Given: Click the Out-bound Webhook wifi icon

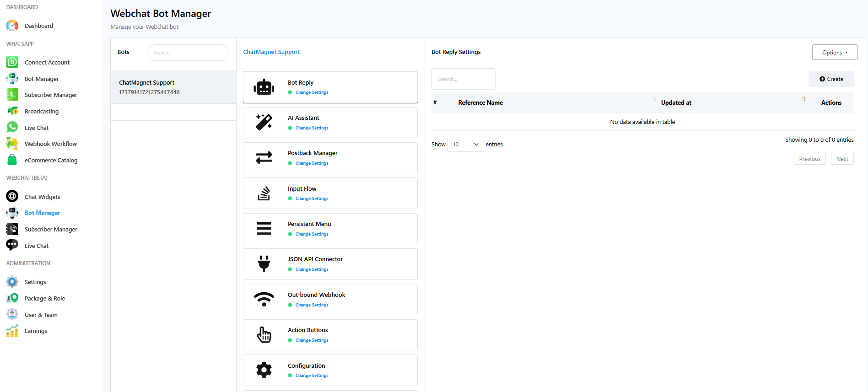Looking at the screenshot, I should (x=264, y=299).
